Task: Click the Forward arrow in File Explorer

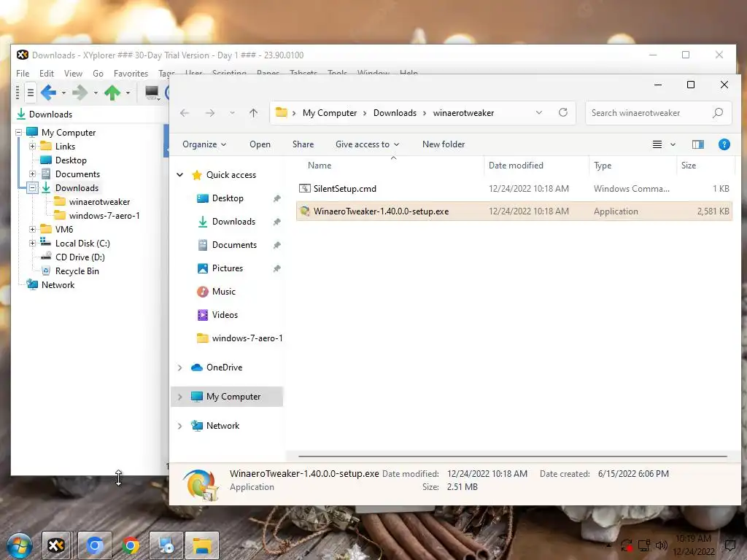Action: [209, 113]
